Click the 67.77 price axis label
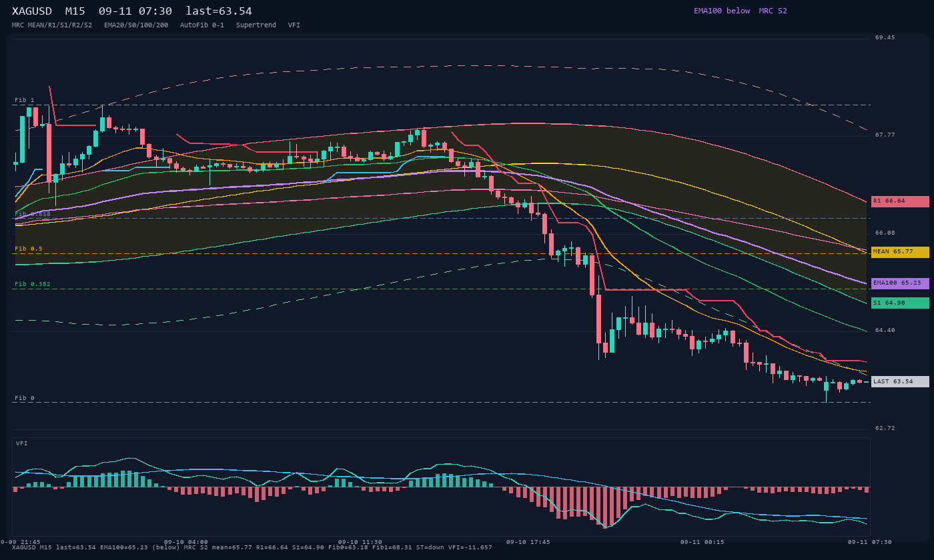The height and width of the screenshot is (560, 934). click(885, 135)
